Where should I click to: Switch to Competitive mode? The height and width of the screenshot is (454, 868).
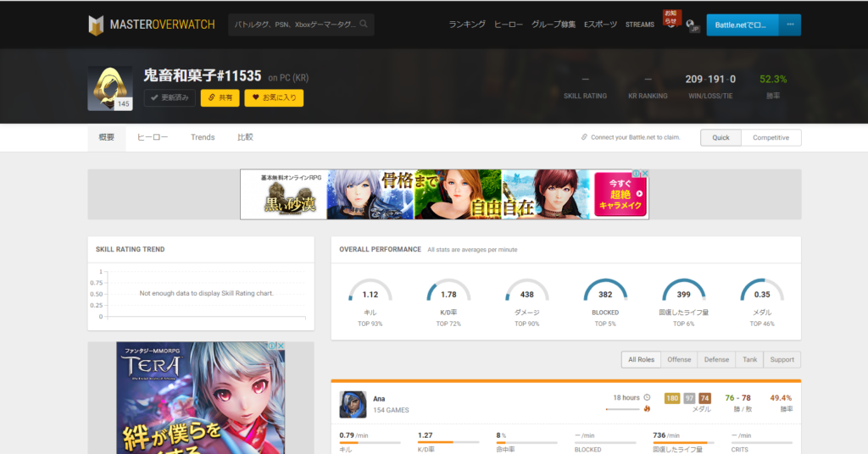click(771, 137)
